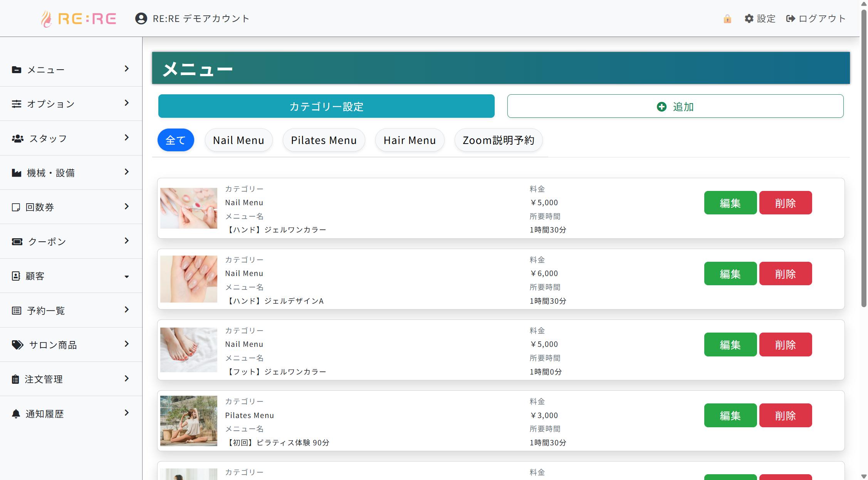The height and width of the screenshot is (480, 868).
Task: Select the Zoom説明予約 filter chip
Action: 499,140
